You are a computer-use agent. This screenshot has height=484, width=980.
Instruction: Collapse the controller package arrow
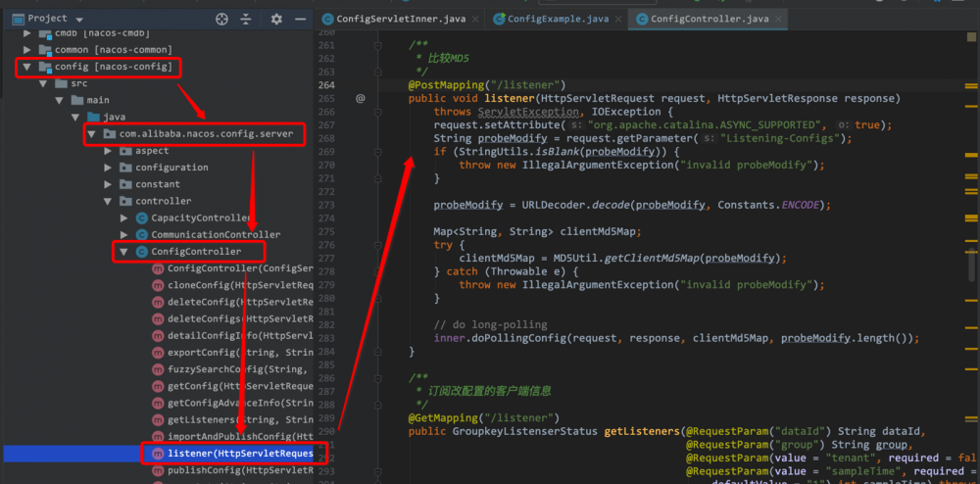(x=108, y=201)
